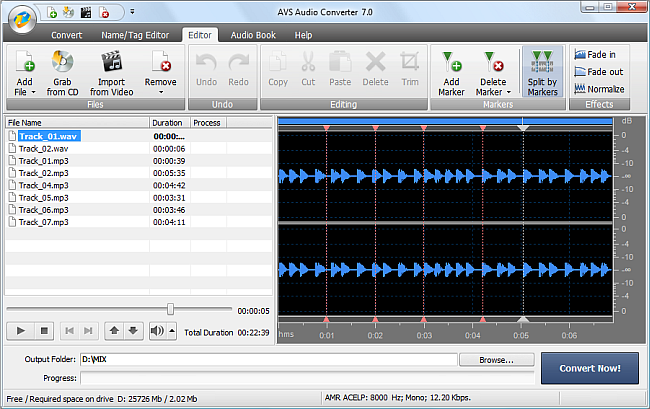Open the volume level dropdown arrow

click(171, 330)
